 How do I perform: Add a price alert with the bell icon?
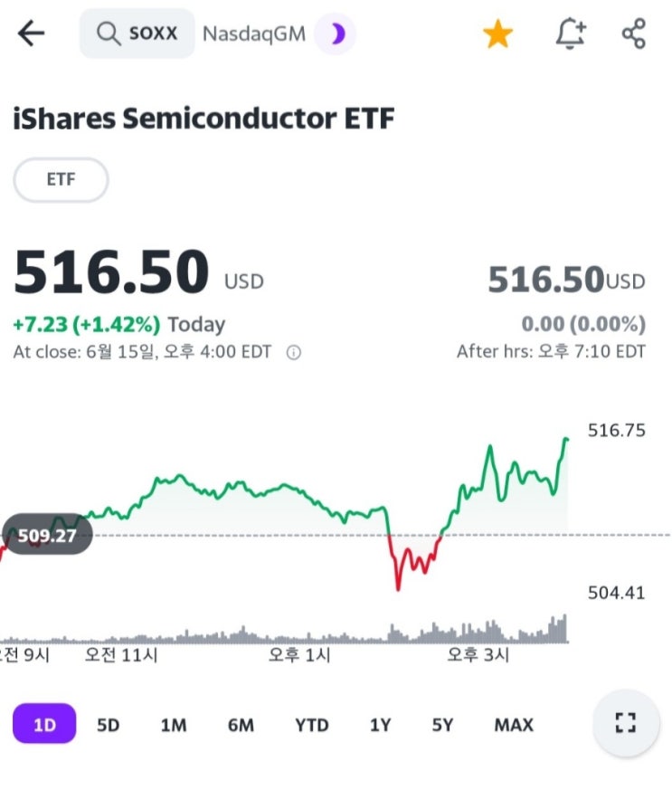click(x=570, y=34)
